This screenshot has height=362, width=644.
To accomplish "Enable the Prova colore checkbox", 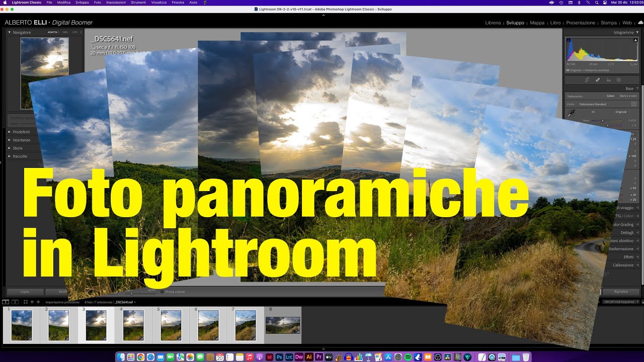I will 162,292.
